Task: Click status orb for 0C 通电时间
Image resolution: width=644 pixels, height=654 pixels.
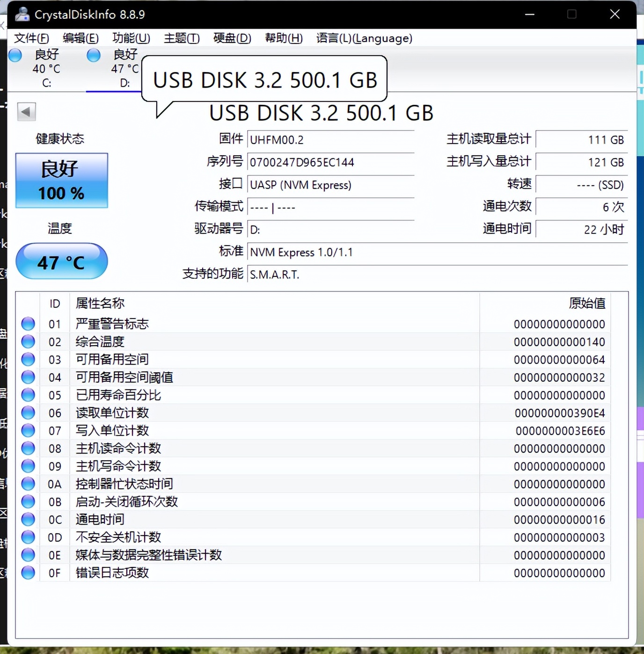Action: (x=28, y=519)
